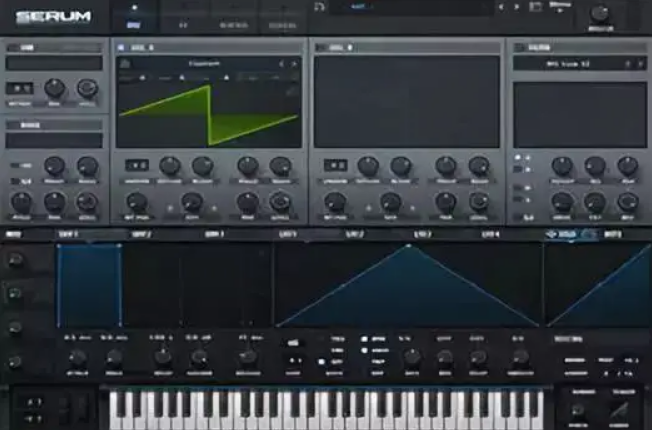Open the SUB waveform selector
The width and height of the screenshot is (652, 430).
(x=54, y=63)
